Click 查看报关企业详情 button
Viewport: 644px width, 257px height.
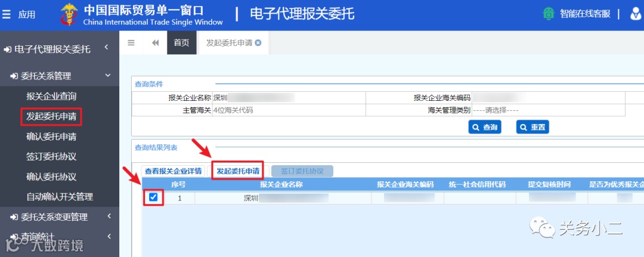click(x=173, y=171)
